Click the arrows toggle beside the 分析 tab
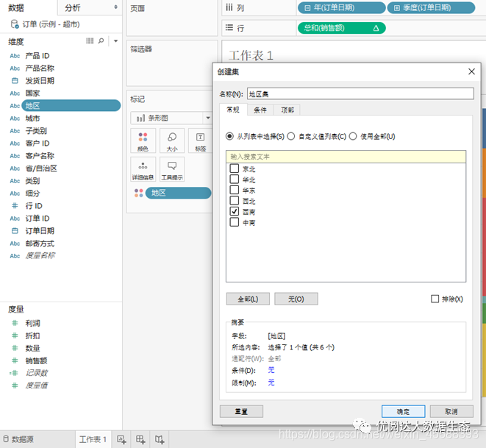This screenshot has height=448, width=486. coord(115,7)
